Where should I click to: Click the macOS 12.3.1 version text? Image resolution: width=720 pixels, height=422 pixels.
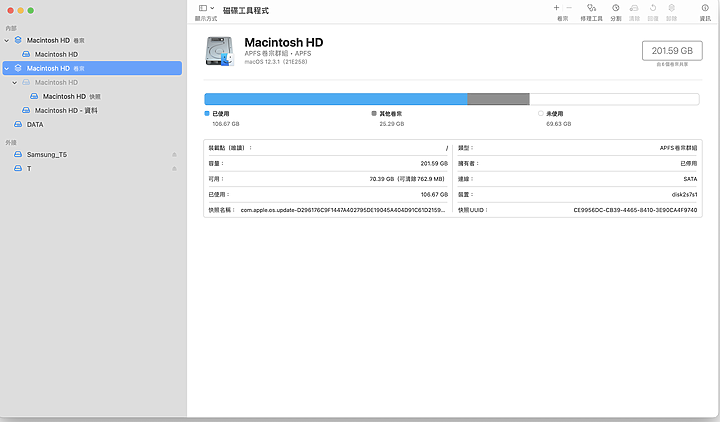(276, 62)
